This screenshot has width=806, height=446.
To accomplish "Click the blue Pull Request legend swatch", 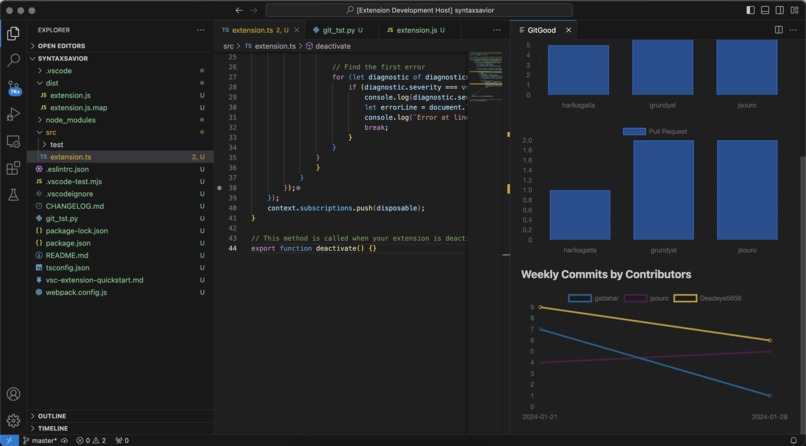I will [x=634, y=132].
